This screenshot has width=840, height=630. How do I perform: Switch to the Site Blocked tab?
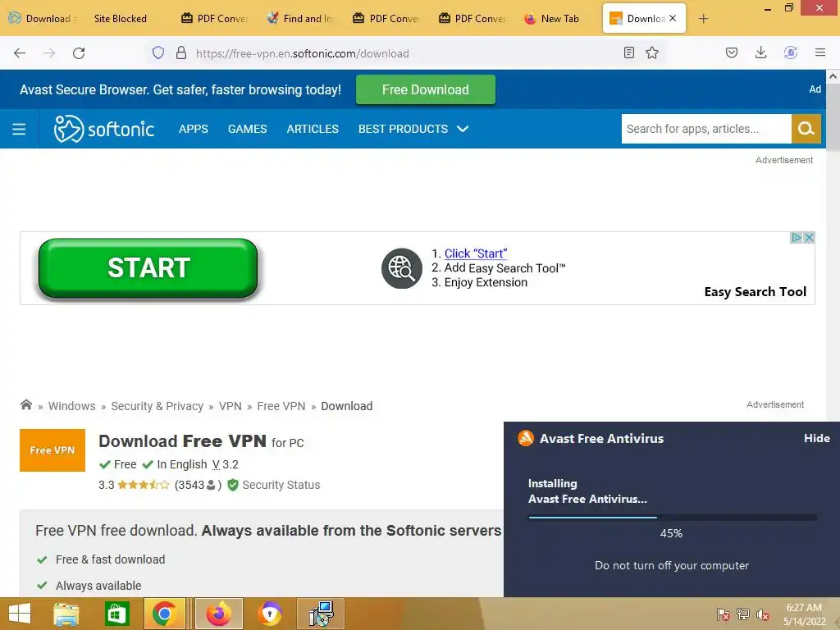pos(121,19)
